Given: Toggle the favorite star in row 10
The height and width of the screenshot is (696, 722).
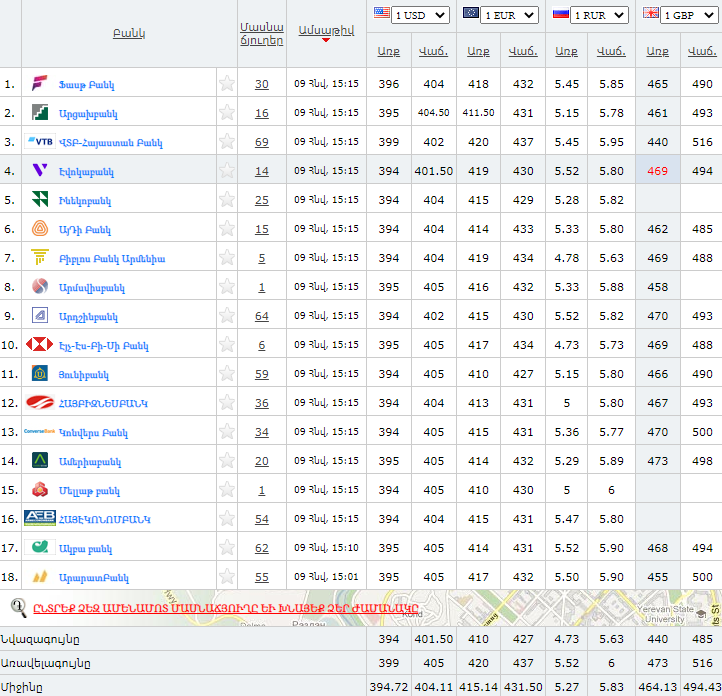Looking at the screenshot, I should [227, 344].
